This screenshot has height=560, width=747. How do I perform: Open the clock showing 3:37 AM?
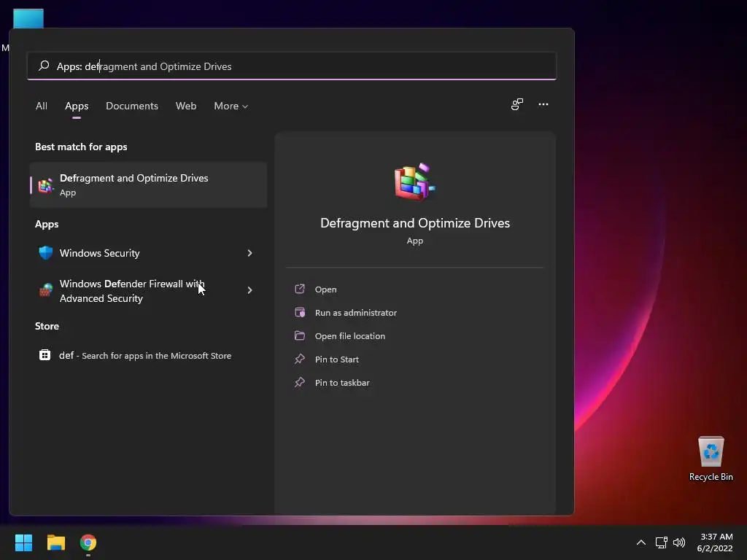coord(715,542)
